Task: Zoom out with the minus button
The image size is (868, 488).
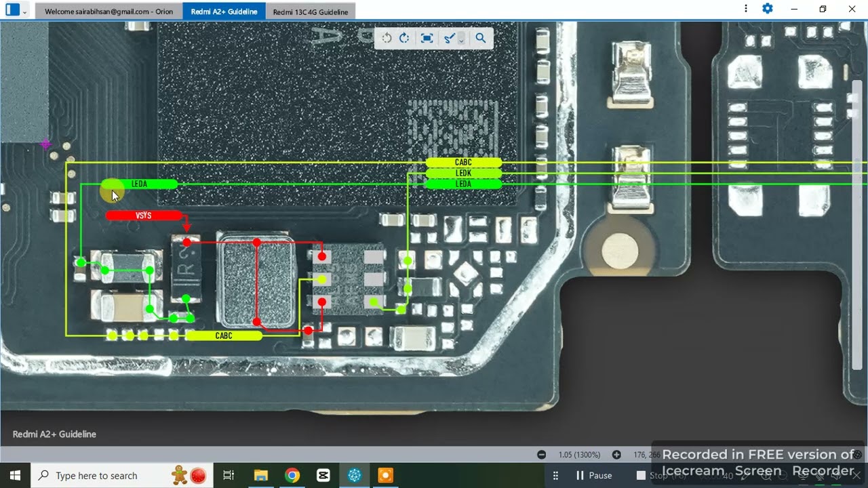Action: (541, 455)
